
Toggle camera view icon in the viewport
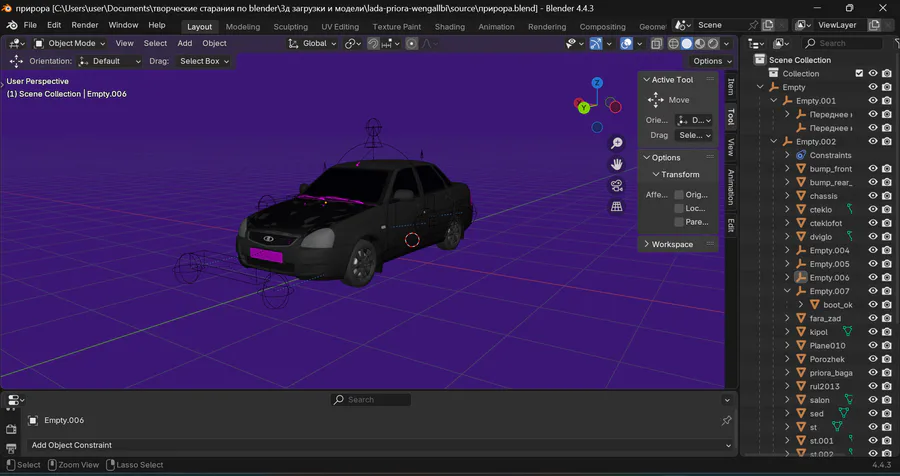coord(616,185)
